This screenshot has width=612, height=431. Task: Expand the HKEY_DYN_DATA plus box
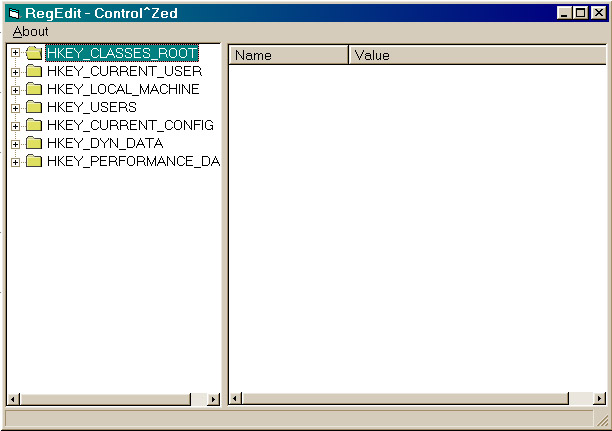15,144
